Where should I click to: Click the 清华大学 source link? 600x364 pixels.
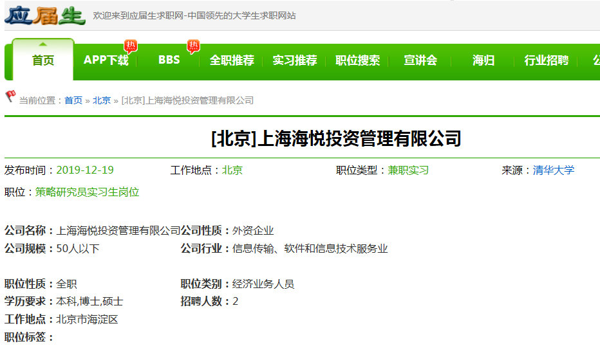(x=553, y=170)
